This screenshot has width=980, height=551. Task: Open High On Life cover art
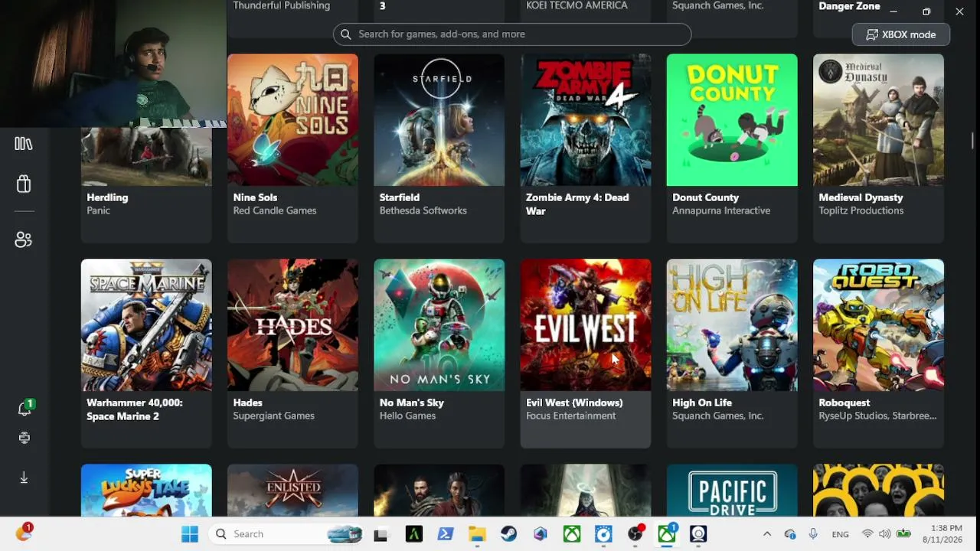(732, 325)
